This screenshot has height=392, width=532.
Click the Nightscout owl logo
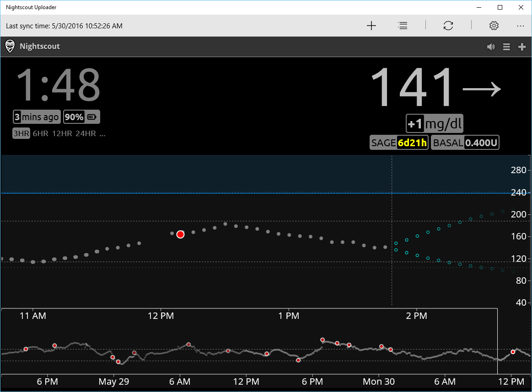[10, 46]
